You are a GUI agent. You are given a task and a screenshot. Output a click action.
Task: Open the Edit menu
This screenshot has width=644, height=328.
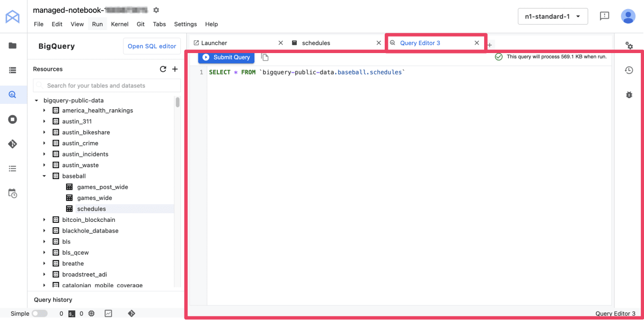coord(57,24)
